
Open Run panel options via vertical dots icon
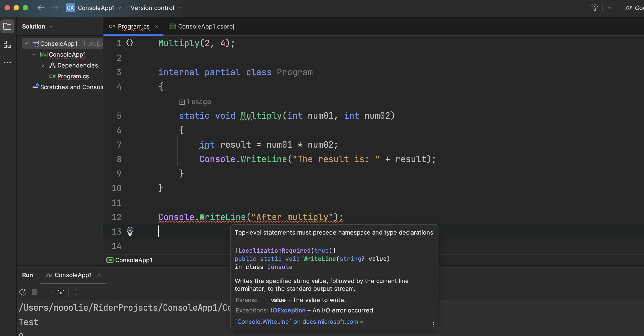pos(76,292)
